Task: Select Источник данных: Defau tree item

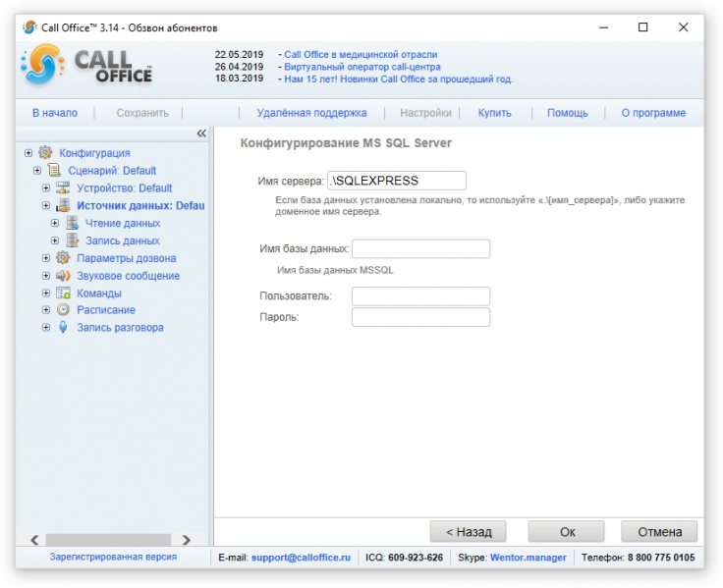Action: click(140, 205)
